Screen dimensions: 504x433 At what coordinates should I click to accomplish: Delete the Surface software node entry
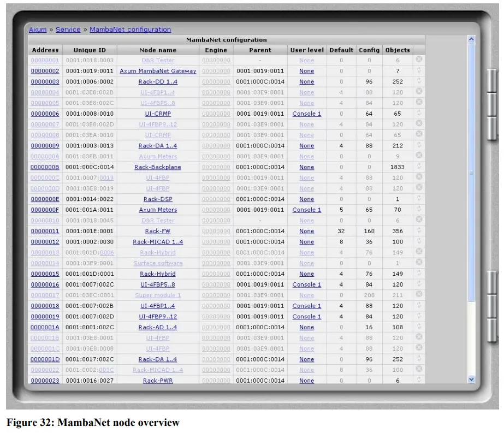point(419,263)
